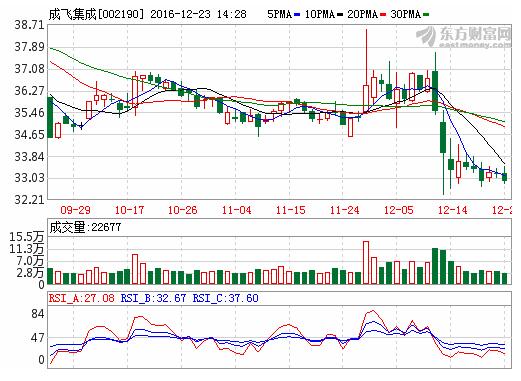Click the 15.5万 volume axis label
Image resolution: width=521 pixels, height=381 pixels.
tap(27, 237)
